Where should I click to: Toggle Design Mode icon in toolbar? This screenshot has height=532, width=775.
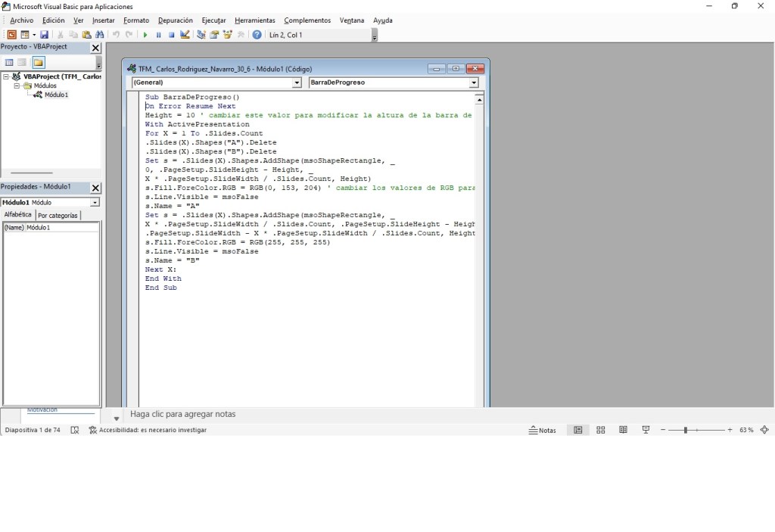point(185,35)
